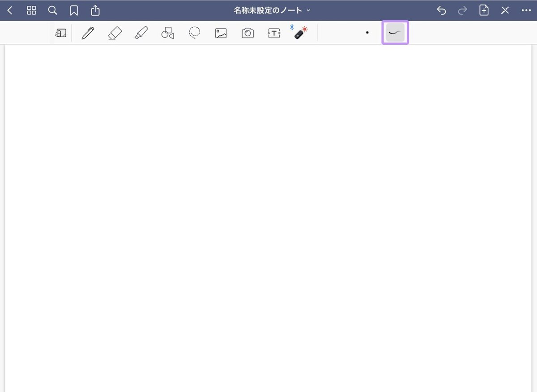Open the share/export menu
Screen dimensions: 537x392
pyautogui.click(x=95, y=10)
